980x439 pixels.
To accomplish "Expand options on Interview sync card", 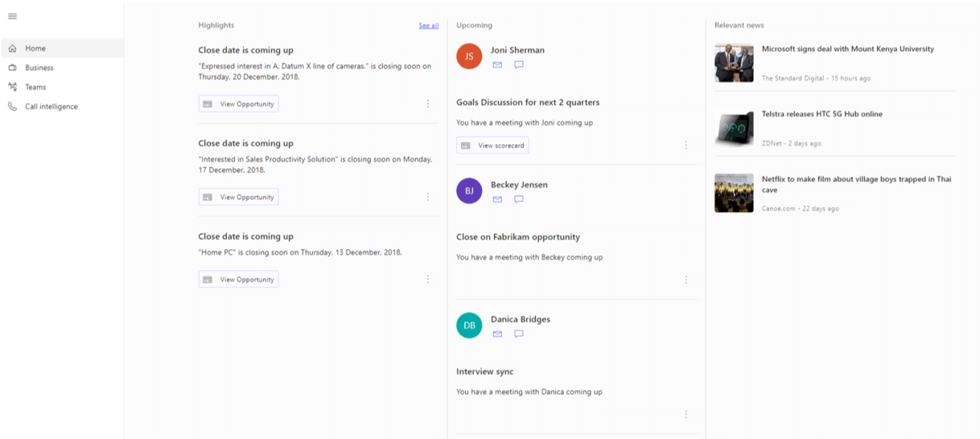I will pos(686,414).
